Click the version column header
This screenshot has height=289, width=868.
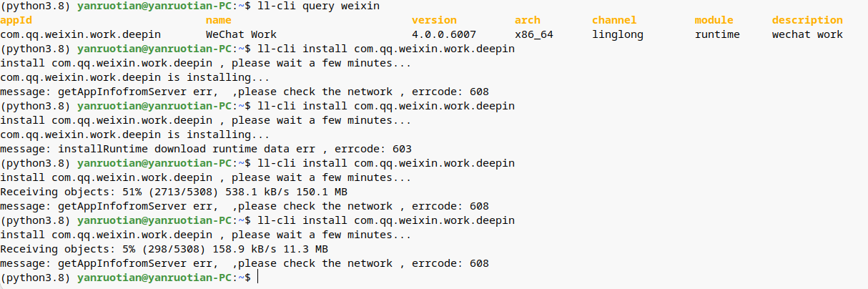tap(434, 20)
